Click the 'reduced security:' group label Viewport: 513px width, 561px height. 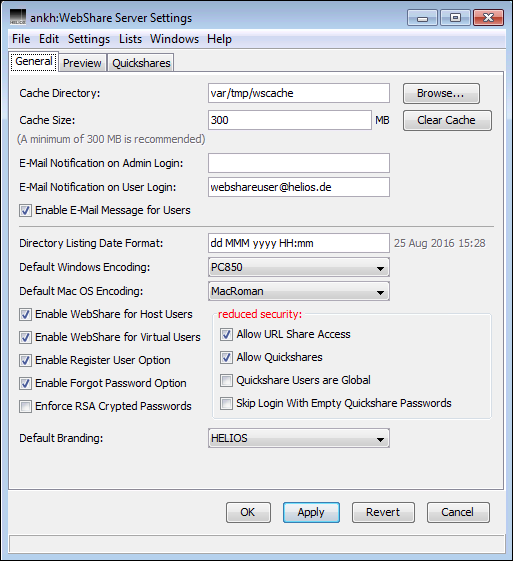(x=260, y=314)
